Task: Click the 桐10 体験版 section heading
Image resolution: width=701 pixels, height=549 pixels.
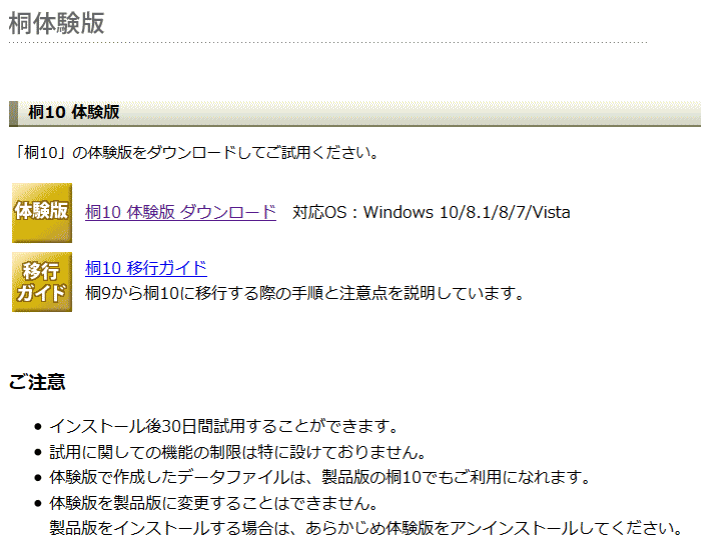Action: pyautogui.click(x=74, y=112)
